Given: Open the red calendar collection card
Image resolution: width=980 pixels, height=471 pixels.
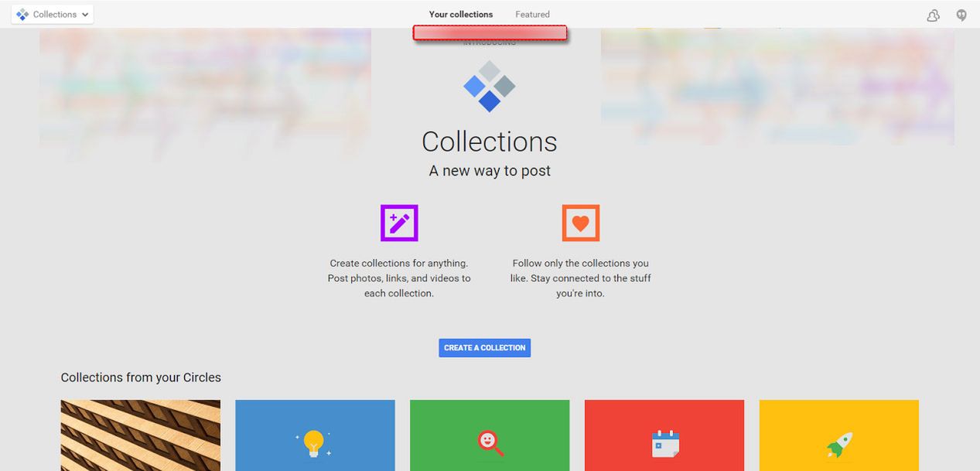Looking at the screenshot, I should [x=664, y=435].
